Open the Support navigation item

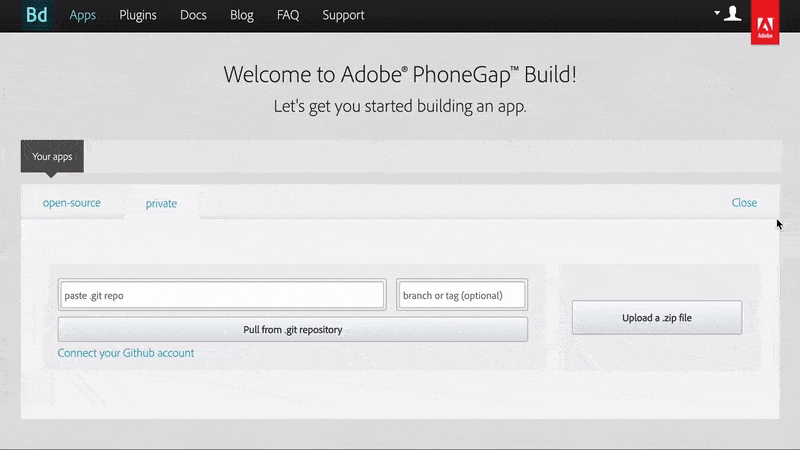point(343,15)
